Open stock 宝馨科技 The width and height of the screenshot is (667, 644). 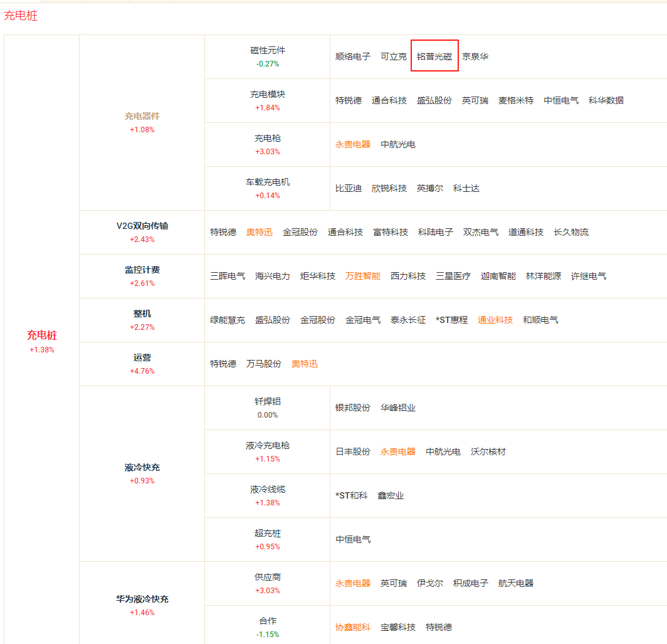tap(397, 627)
